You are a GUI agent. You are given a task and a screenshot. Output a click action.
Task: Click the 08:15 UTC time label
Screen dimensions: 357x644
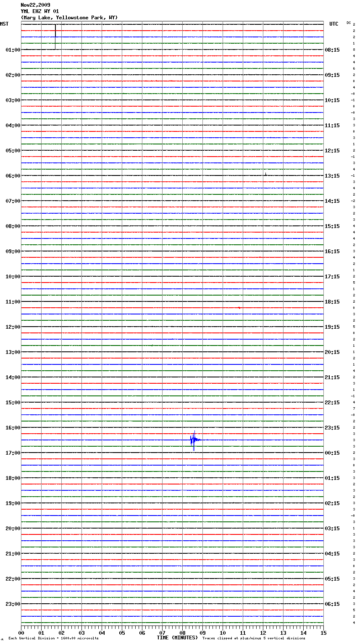332,50
